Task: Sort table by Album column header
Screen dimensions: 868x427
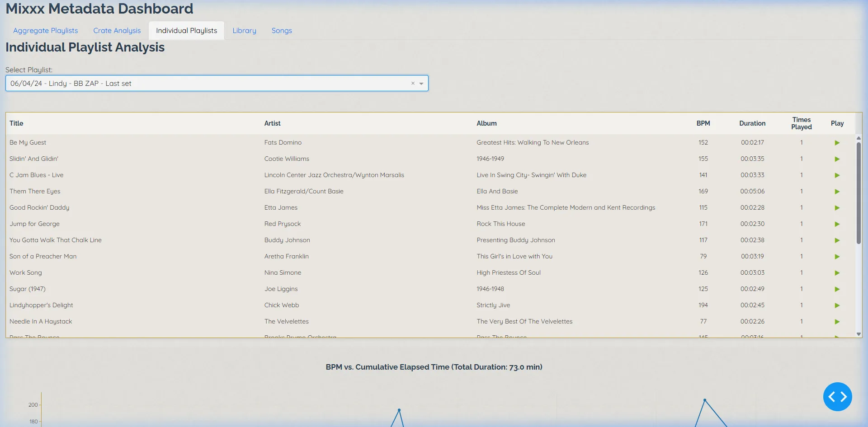Action: tap(486, 123)
